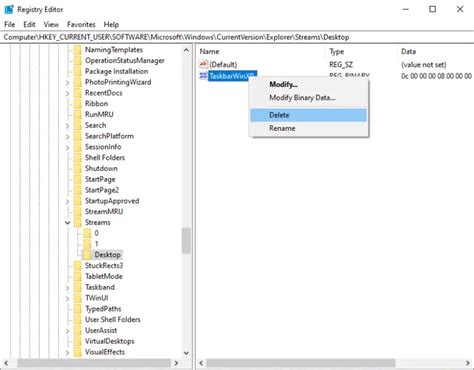The height and width of the screenshot is (370, 474).
Task: Click the folder icon of key 1
Action: tap(87, 244)
